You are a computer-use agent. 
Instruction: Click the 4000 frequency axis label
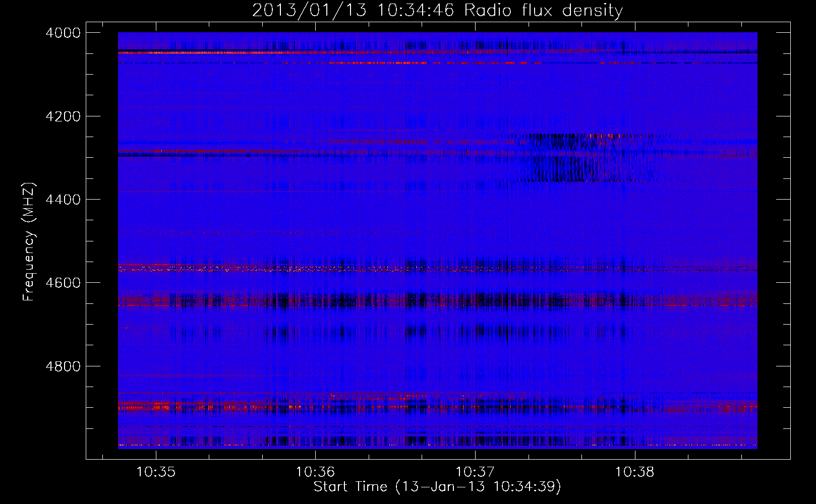pyautogui.click(x=63, y=33)
